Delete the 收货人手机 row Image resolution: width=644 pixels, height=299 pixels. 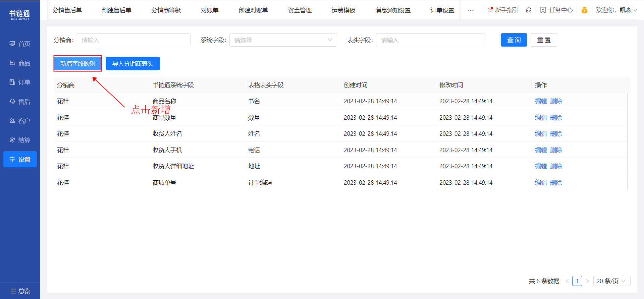(x=556, y=150)
